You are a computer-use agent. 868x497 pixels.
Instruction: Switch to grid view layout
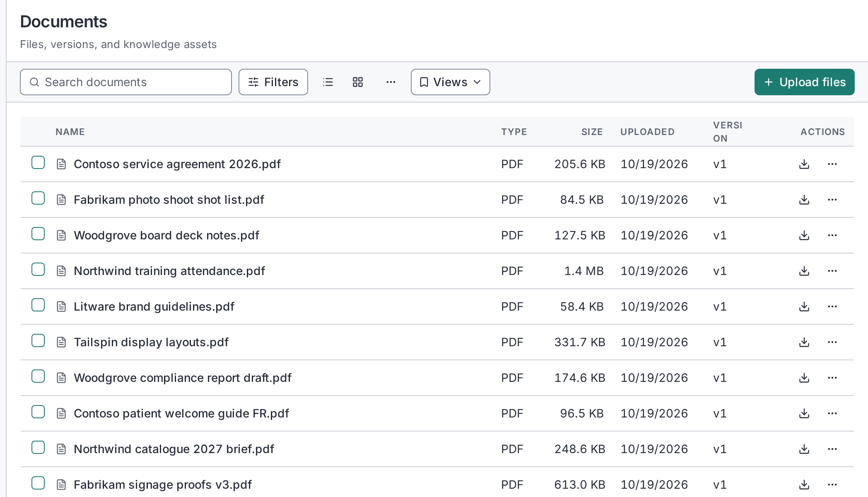click(358, 82)
